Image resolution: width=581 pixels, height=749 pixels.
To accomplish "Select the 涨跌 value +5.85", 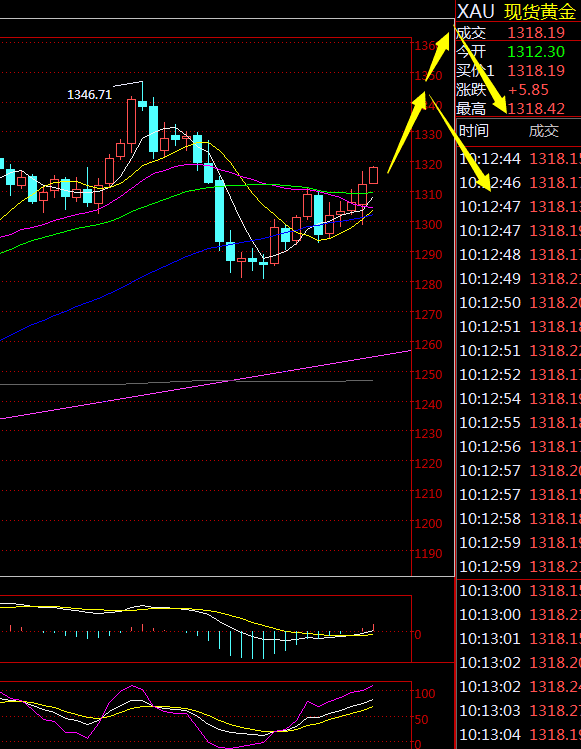I will pyautogui.click(x=528, y=89).
